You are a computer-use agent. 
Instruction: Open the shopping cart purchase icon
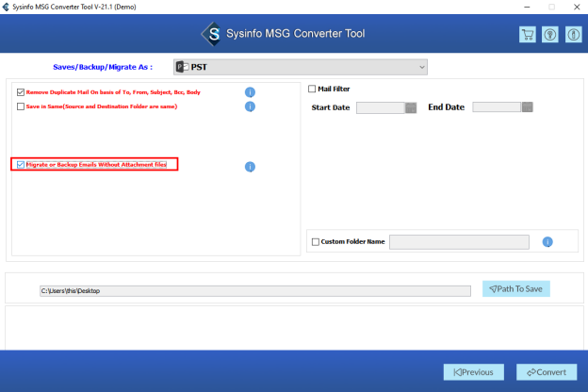point(528,35)
